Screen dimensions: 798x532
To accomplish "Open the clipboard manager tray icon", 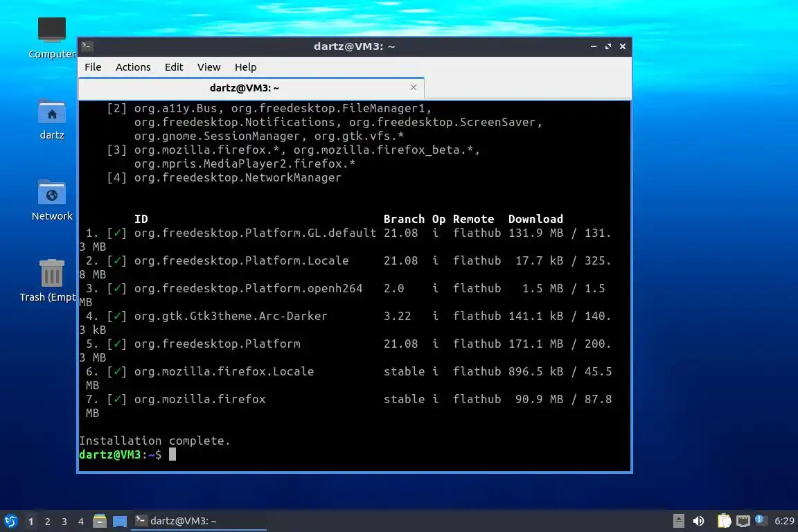I will (x=724, y=521).
